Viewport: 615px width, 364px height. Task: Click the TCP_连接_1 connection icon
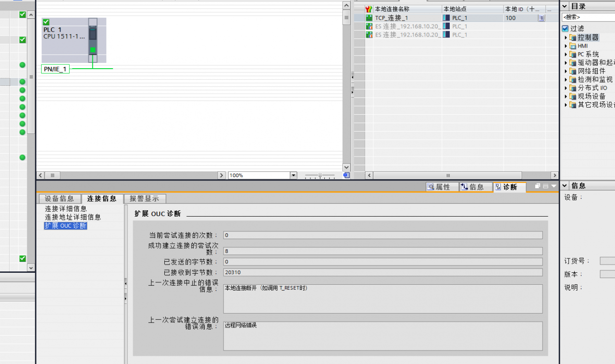[x=369, y=18]
